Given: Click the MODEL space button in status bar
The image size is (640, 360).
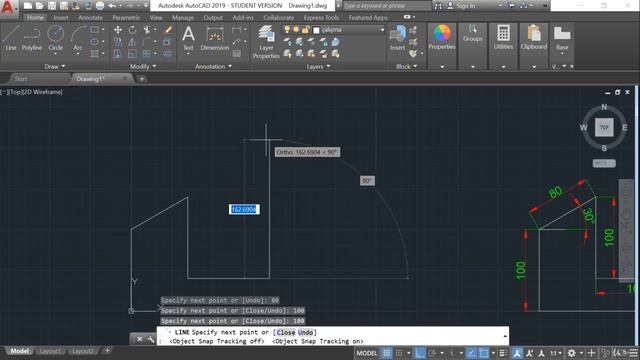Looking at the screenshot, I should click(x=367, y=353).
